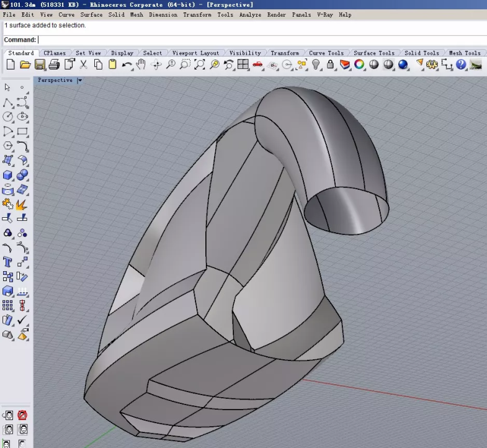The height and width of the screenshot is (448, 487).
Task: Click the Check objects checkmark icon
Action: [22, 320]
